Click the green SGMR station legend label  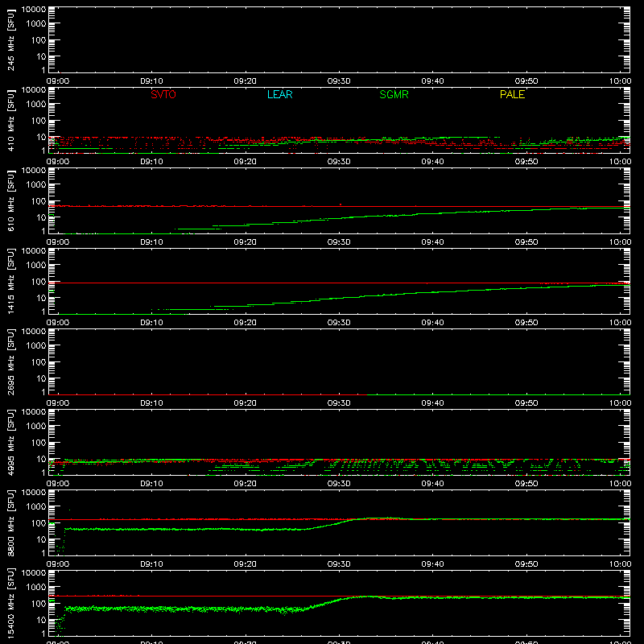(x=394, y=94)
